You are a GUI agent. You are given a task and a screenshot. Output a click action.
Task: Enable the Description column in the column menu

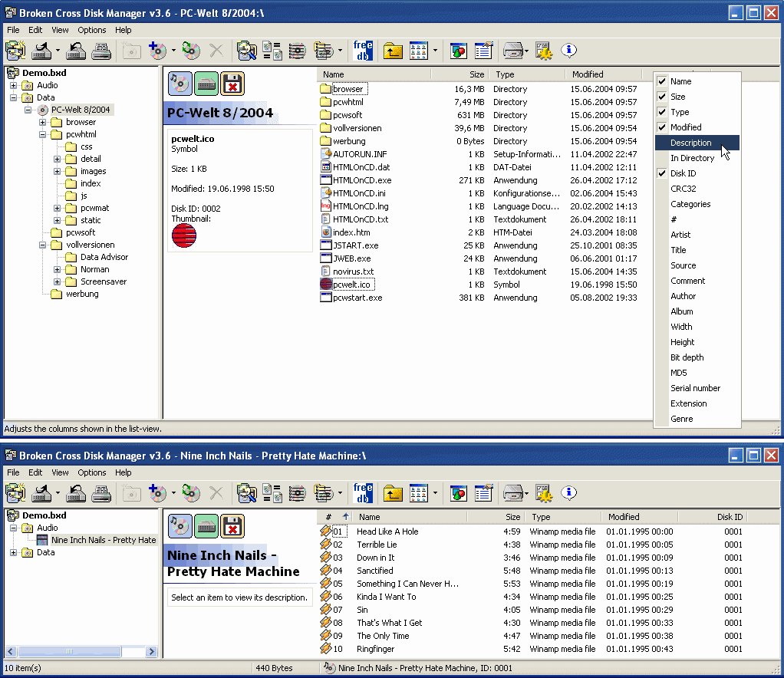pos(697,143)
